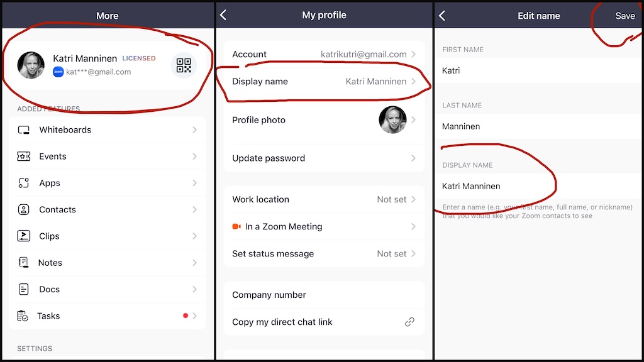The width and height of the screenshot is (644, 362).
Task: Select the Set status message label
Action: coord(273,254)
